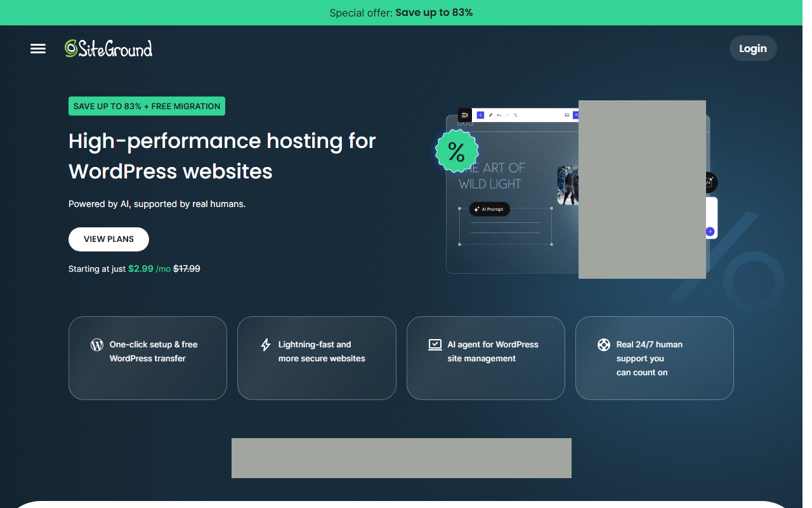Click the laptop checkmark AI agent icon

(x=435, y=345)
